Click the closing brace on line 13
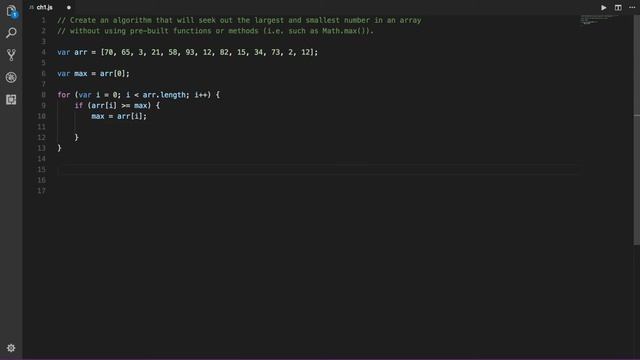Viewport: 640px width, 360px height. point(59,148)
